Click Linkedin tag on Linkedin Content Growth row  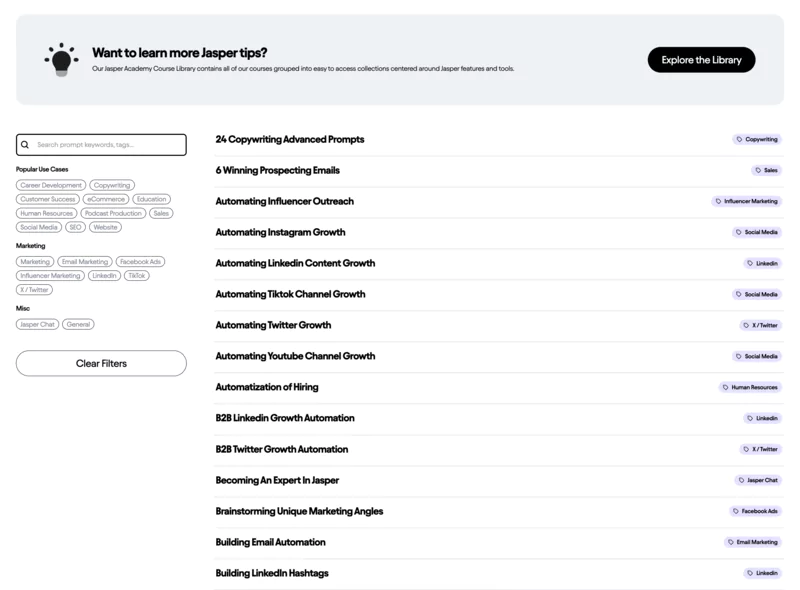762,263
